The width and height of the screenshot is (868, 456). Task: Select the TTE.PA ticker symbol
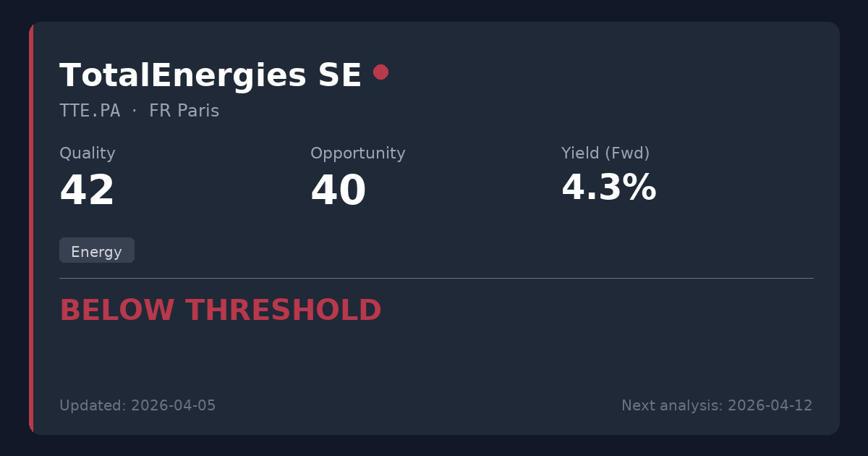pyautogui.click(x=90, y=111)
